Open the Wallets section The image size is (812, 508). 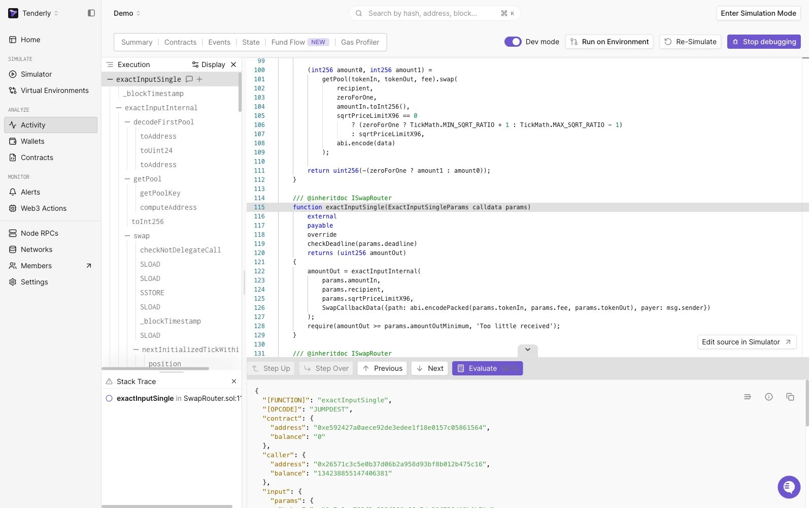(51, 141)
